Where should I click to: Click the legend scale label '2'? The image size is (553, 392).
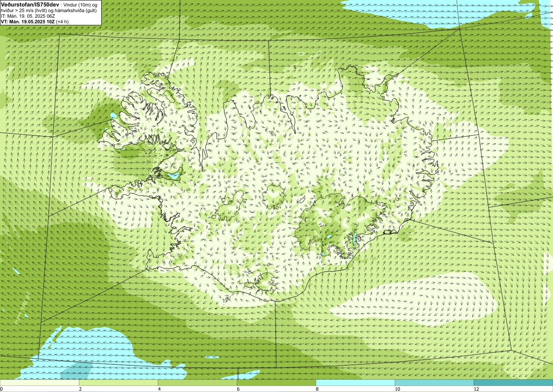click(x=80, y=389)
